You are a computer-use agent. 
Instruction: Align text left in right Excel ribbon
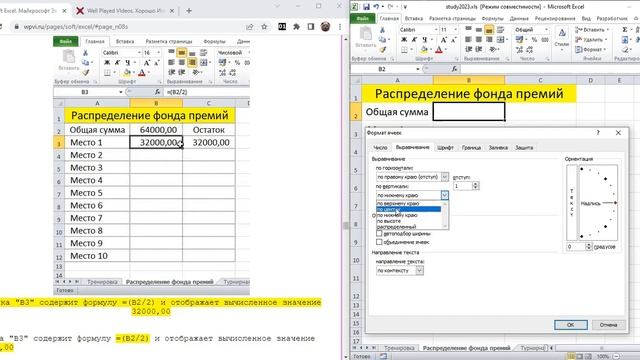click(468, 40)
